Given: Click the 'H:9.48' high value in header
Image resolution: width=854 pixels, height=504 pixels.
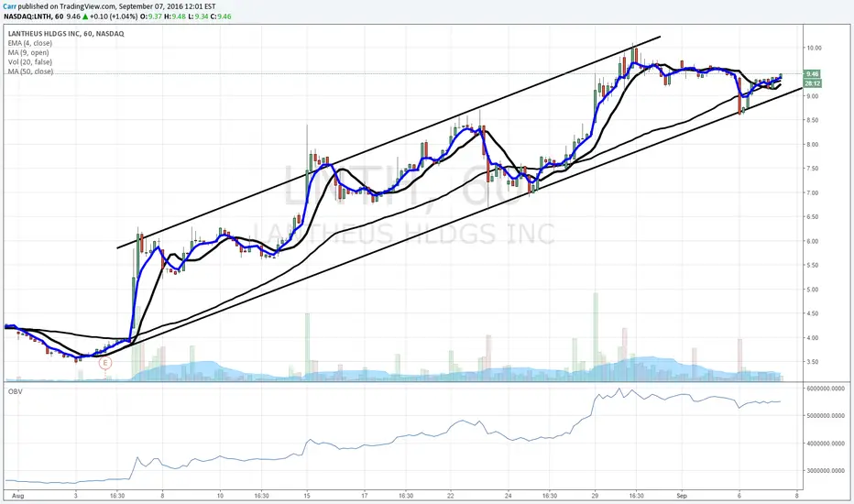Looking at the screenshot, I should pos(175,16).
